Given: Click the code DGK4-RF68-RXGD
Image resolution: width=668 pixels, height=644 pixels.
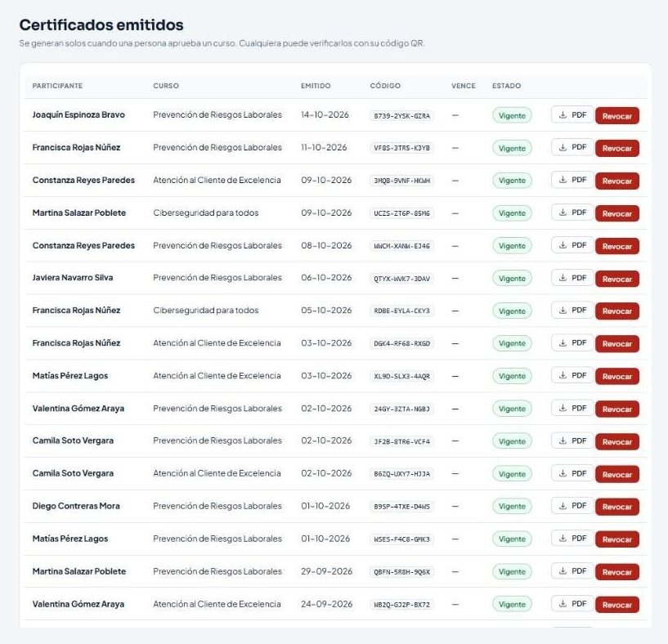Looking at the screenshot, I should (401, 344).
